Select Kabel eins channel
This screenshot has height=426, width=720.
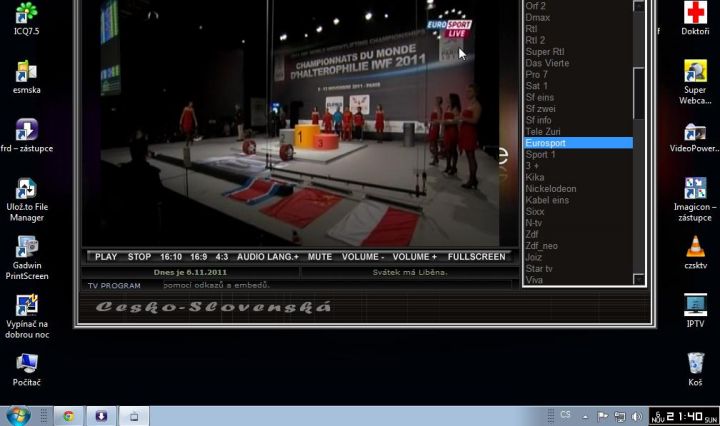tap(547, 200)
